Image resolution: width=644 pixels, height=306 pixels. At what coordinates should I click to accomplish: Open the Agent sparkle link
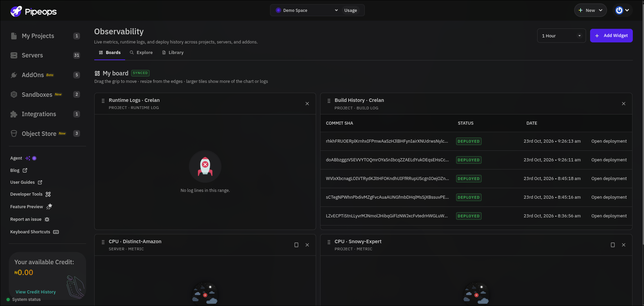coord(28,158)
